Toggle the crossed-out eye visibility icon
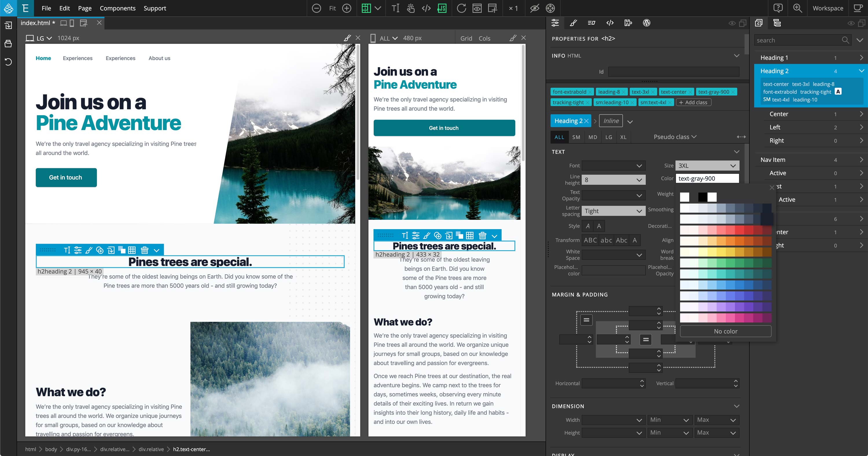The image size is (868, 456). 534,8
